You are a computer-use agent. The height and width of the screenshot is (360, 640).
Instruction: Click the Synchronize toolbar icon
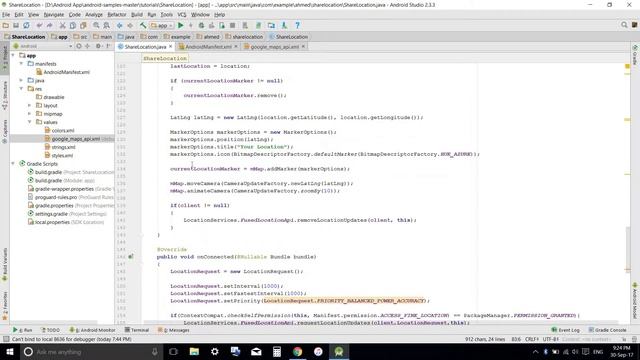pyautogui.click(x=26, y=25)
